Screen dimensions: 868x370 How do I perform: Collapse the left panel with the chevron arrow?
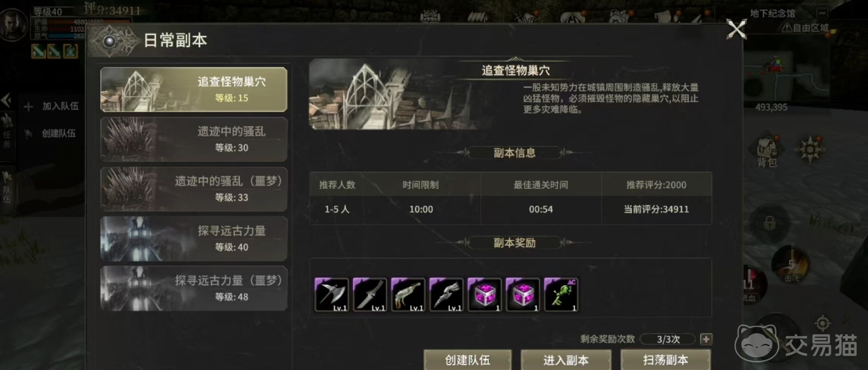pos(6,100)
